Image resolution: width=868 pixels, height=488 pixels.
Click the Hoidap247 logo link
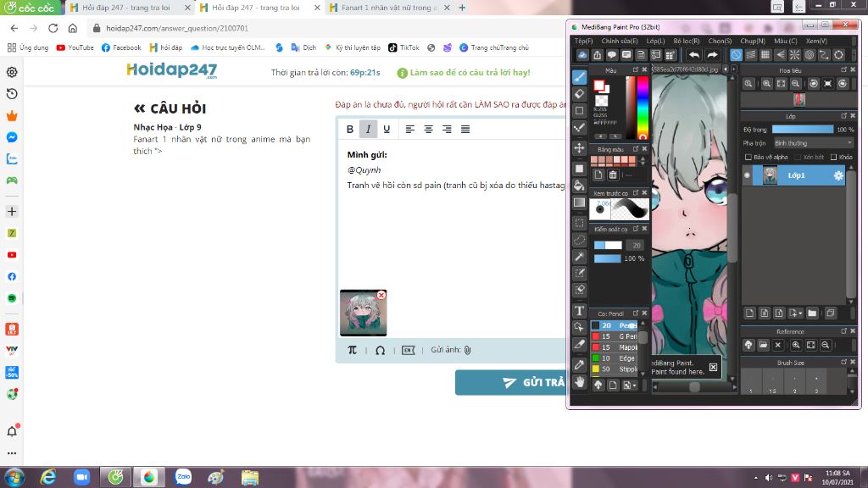(x=171, y=70)
